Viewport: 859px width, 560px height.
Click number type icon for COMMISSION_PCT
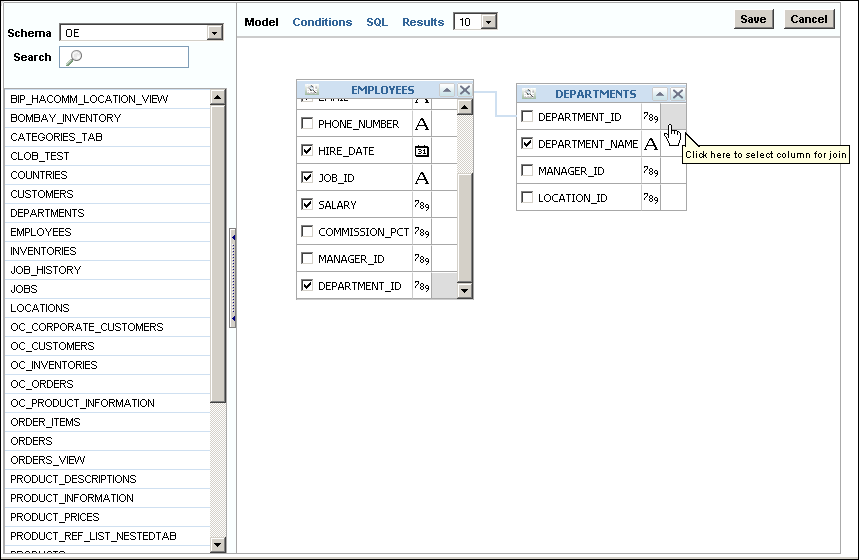point(422,232)
